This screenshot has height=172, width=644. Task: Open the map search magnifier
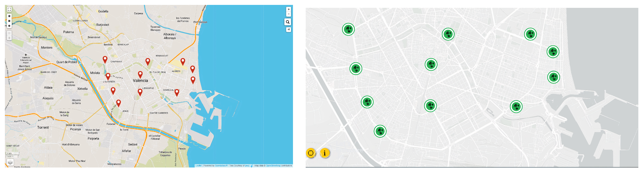tap(288, 22)
